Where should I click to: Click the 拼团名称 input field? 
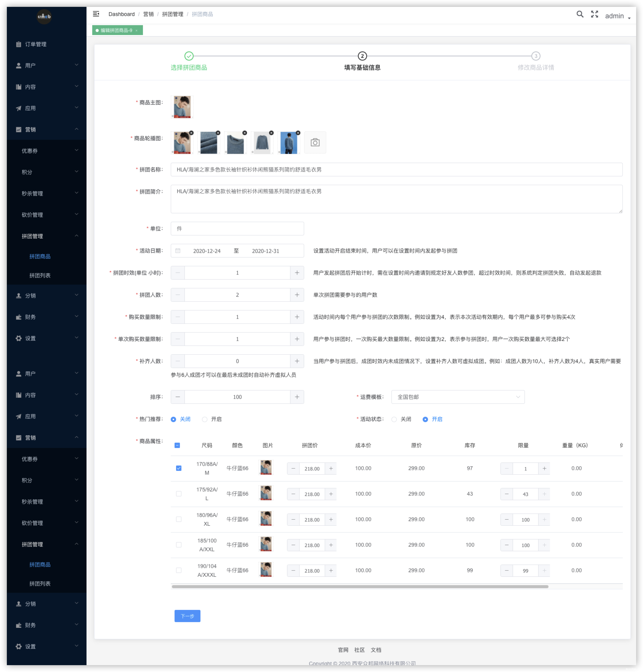pyautogui.click(x=396, y=169)
